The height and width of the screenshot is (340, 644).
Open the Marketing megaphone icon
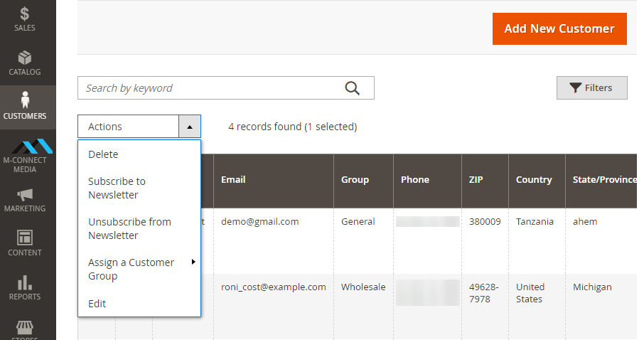25,199
